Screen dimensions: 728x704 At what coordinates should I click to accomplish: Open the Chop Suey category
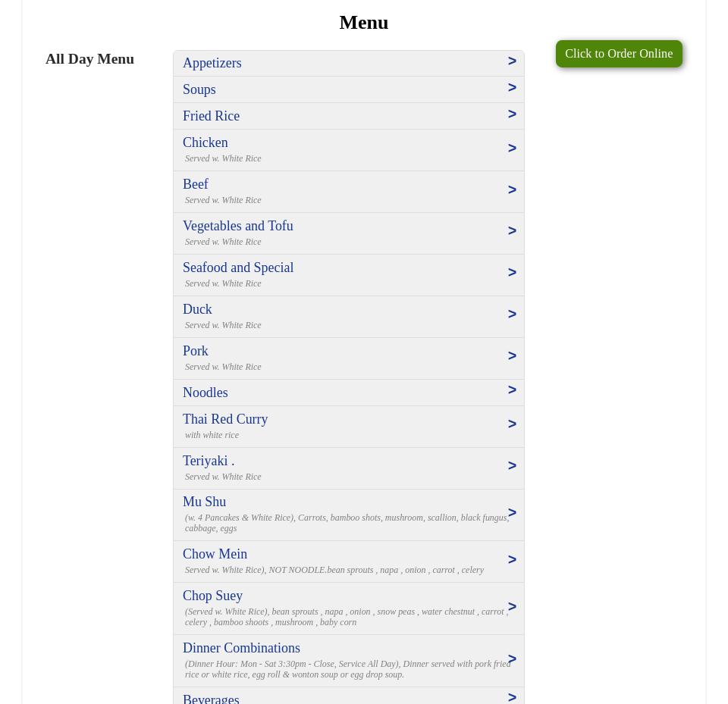212,596
